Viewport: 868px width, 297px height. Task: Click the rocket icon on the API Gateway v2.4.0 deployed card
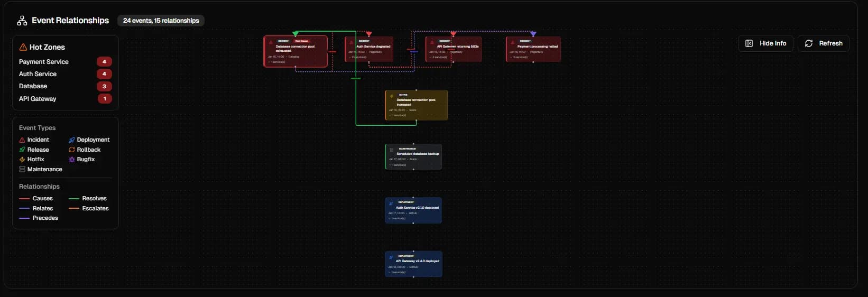(391, 257)
